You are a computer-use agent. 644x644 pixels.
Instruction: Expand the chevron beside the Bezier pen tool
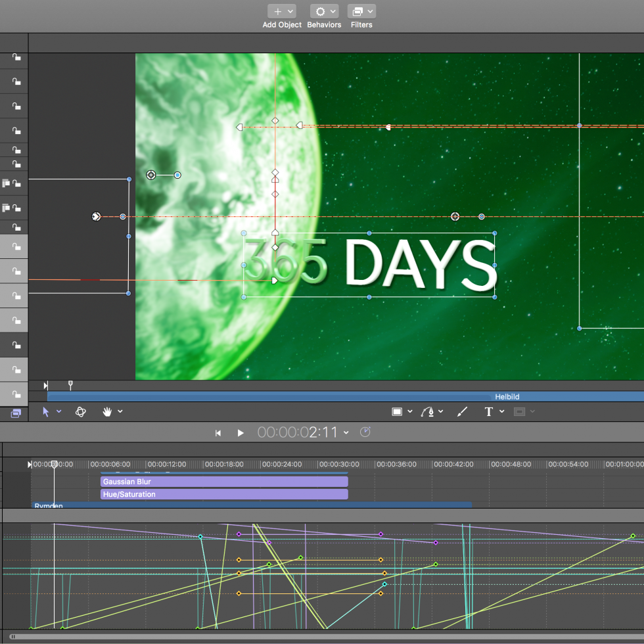tap(441, 411)
